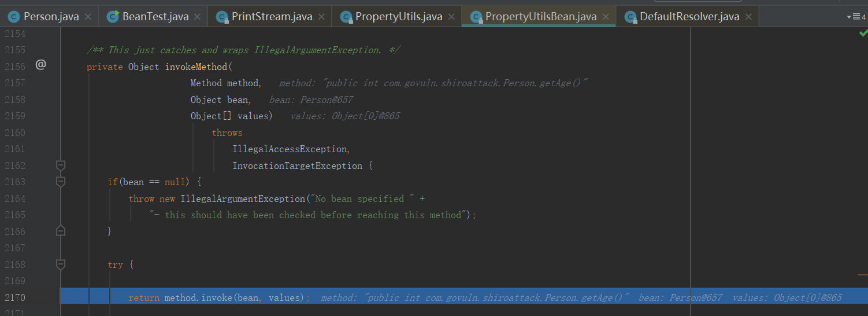Viewport: 868px width, 316px height.
Task: Click the @ gutter marker on line 2156
Action: [x=40, y=65]
